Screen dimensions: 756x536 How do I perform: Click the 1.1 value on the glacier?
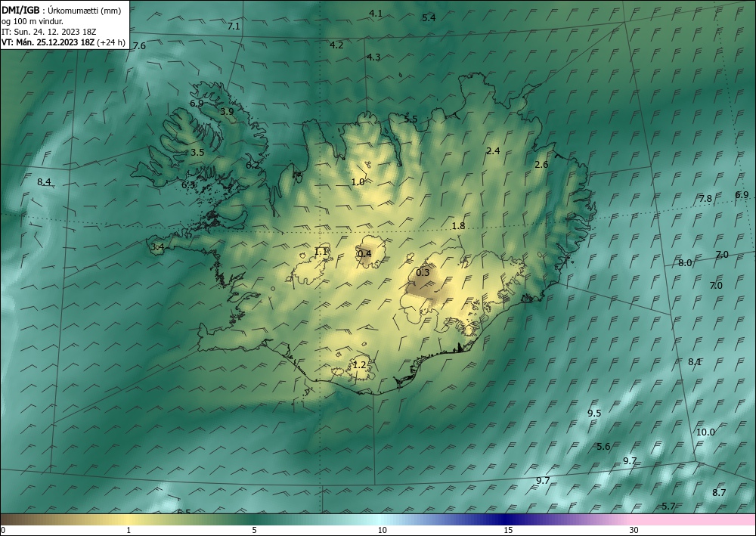click(321, 252)
